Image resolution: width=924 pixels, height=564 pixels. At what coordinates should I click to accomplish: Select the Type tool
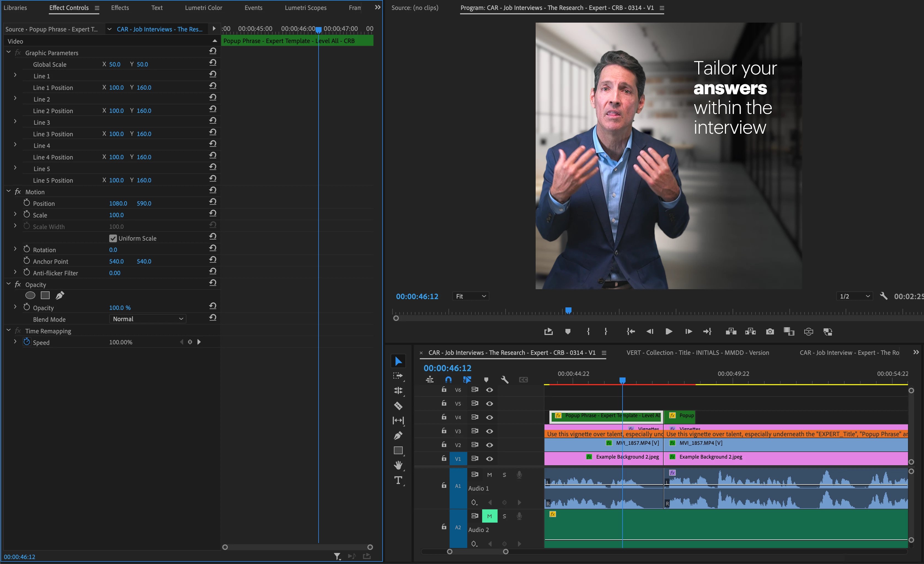click(398, 480)
